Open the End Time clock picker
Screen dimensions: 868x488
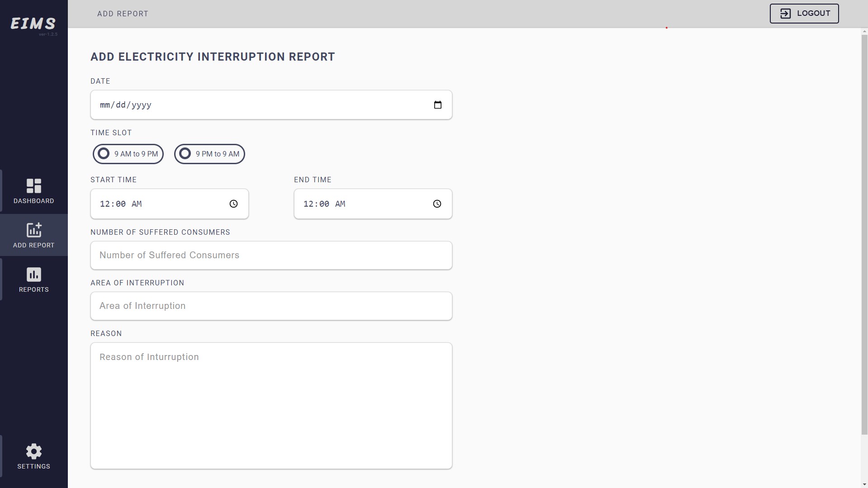point(437,204)
